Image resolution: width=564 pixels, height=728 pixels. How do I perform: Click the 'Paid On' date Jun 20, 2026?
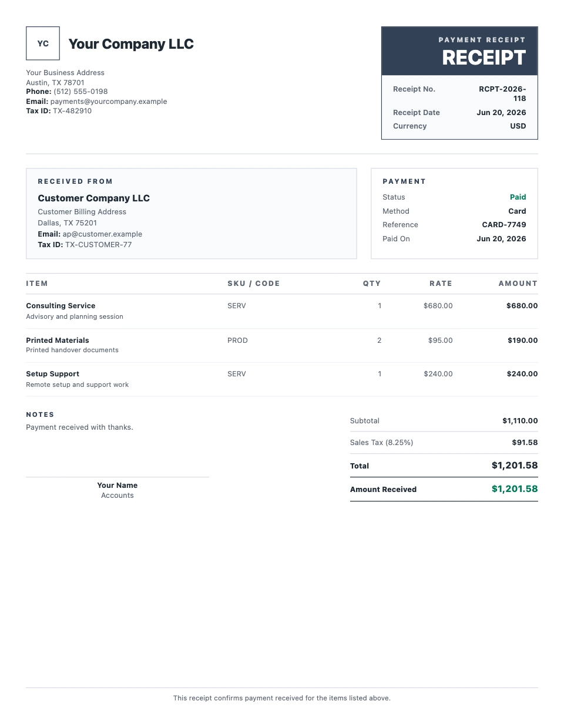pos(501,239)
